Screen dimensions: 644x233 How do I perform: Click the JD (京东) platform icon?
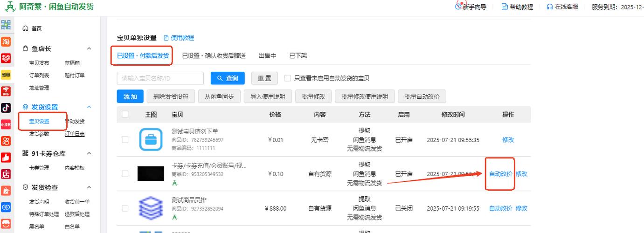tap(6, 91)
